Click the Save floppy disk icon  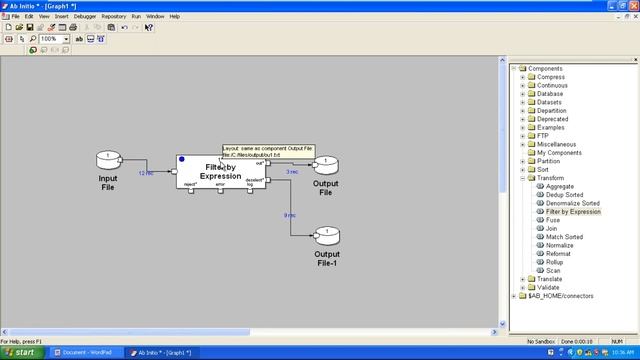30,27
